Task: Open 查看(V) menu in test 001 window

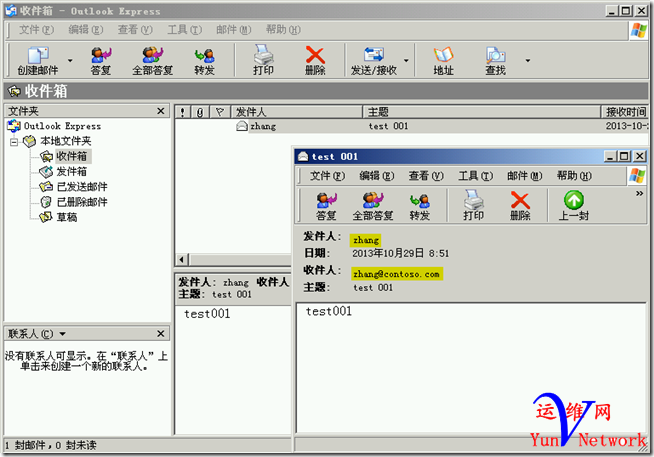Action: [426, 176]
